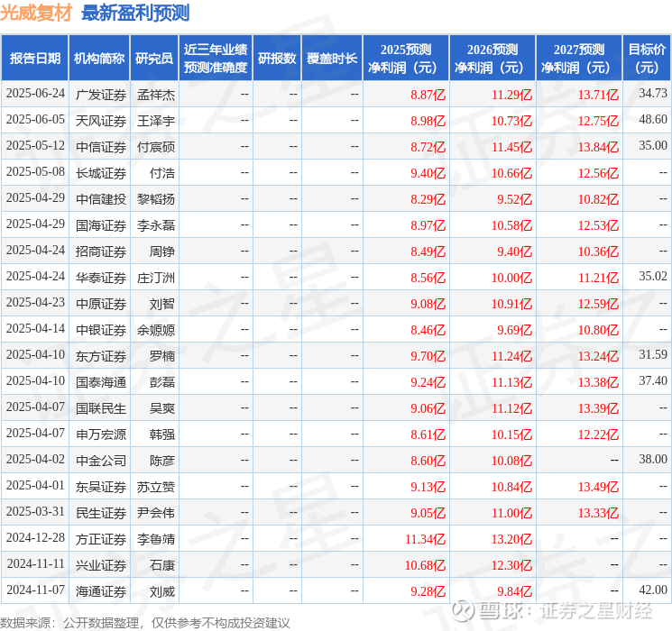Viewport: 672px width, 631px height.
Task: Click the 近三年业绩预测准确度 column header
Action: tap(216, 59)
